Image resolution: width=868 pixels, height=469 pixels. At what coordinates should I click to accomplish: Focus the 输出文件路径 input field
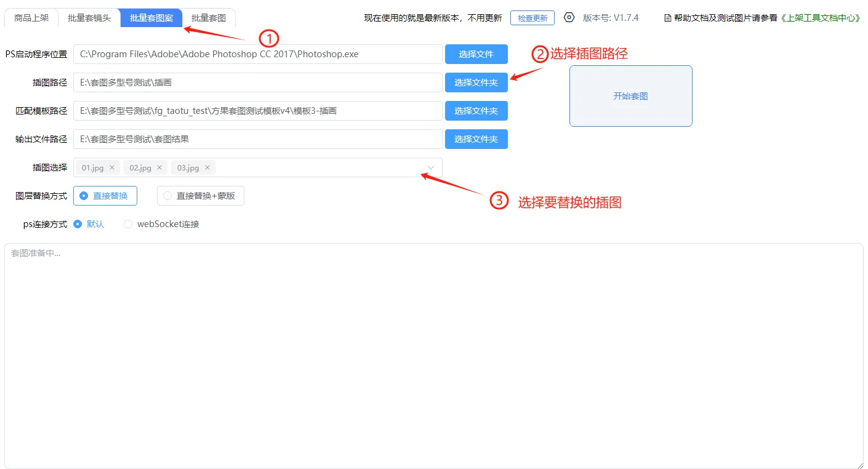[258, 139]
